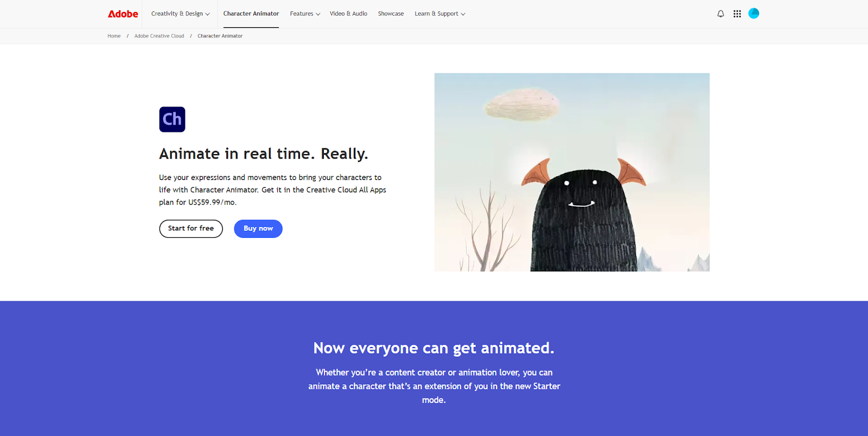Open the app switcher grid icon
Viewport: 868px width, 436px height.
[x=737, y=14]
